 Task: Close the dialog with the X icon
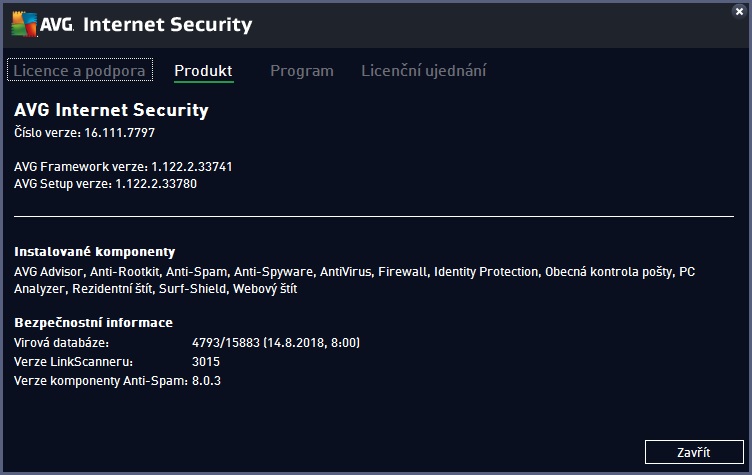click(x=738, y=10)
